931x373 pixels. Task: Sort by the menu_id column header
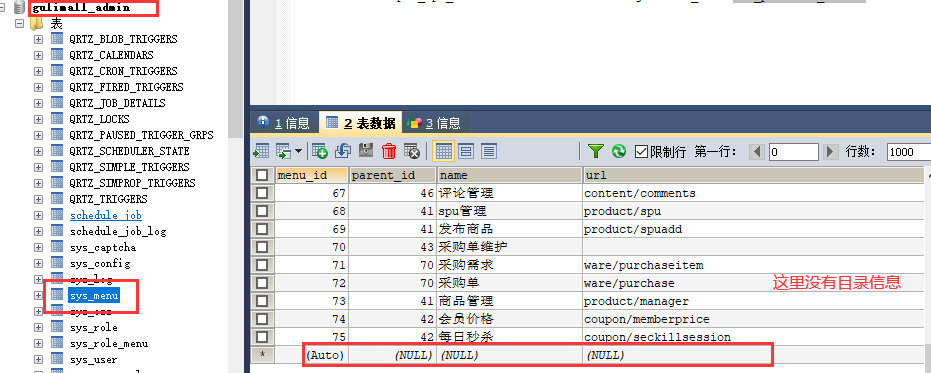click(311, 175)
